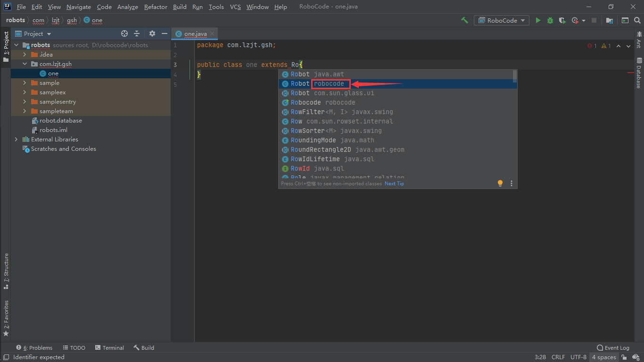Open the Terminal tool window
Viewport: 644px width, 362px height.
click(109, 348)
